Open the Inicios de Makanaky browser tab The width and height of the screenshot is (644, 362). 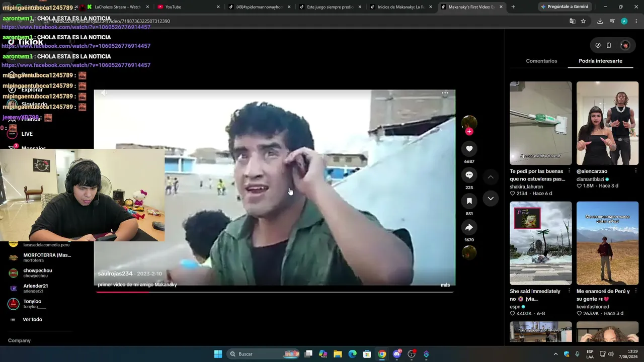click(401, 7)
